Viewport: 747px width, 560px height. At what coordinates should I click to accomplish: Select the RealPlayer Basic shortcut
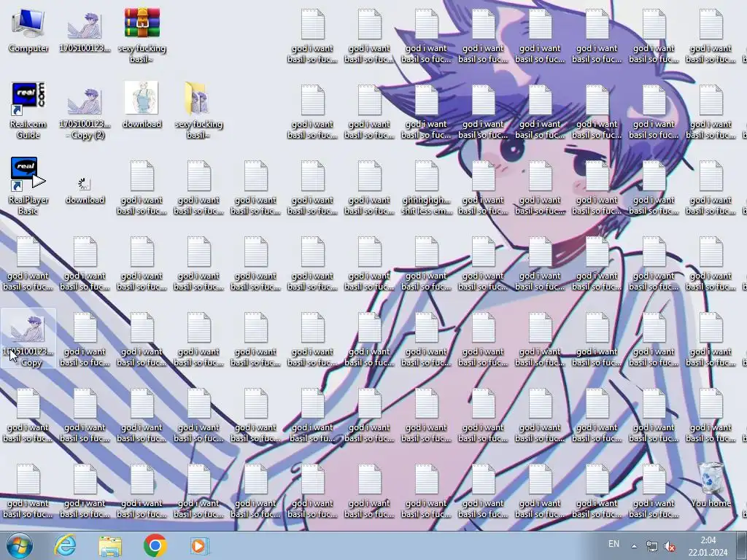[x=28, y=186]
